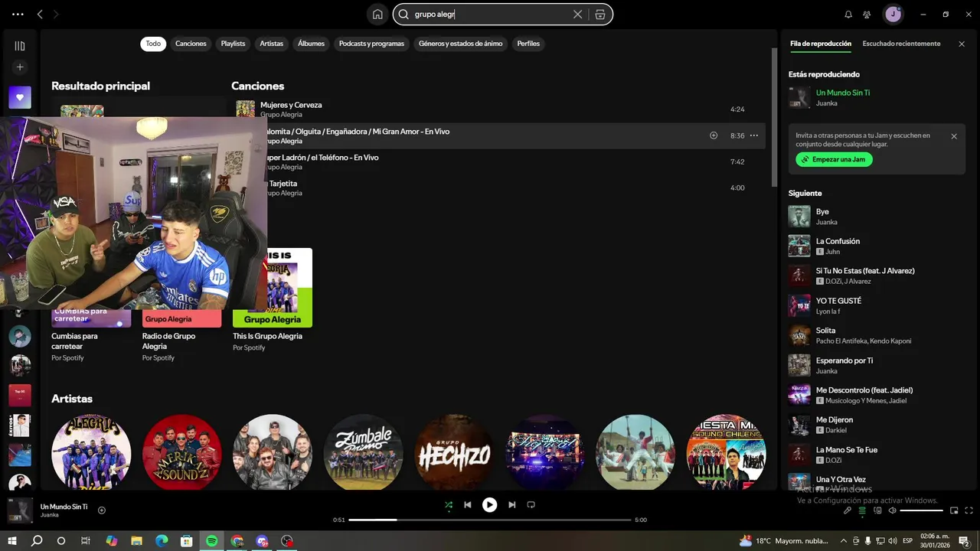
Task: Open the miniplayer icon
Action: [954, 510]
